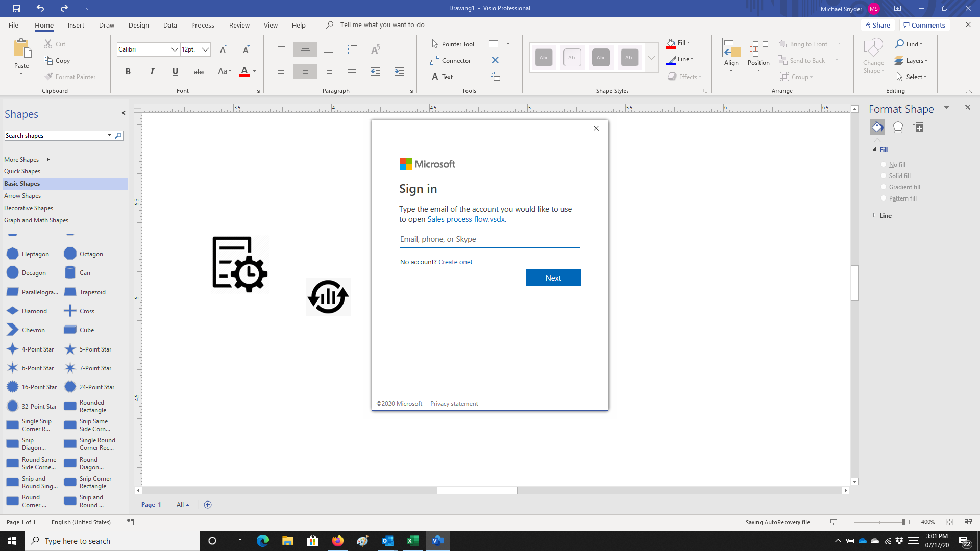
Task: Click the Create one! link
Action: tap(455, 262)
